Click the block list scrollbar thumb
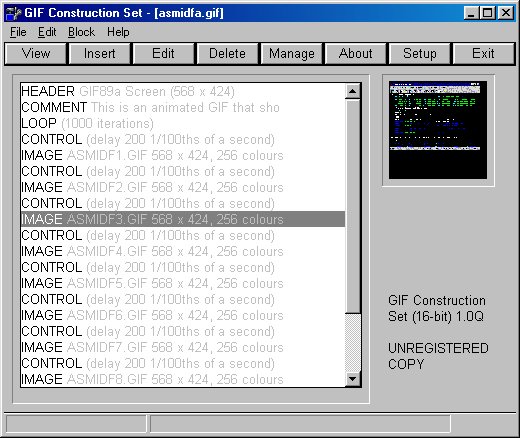Viewport: 520px width, 438px height. (x=353, y=206)
